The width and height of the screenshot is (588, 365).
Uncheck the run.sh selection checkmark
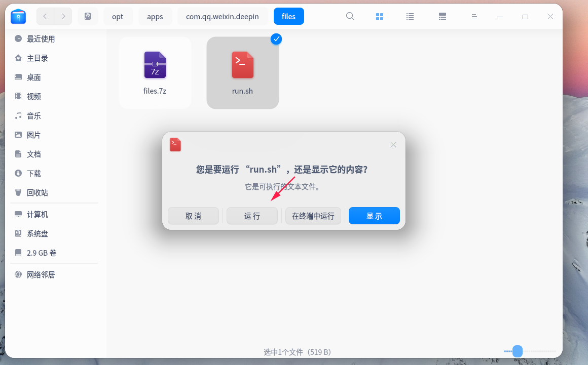[276, 39]
